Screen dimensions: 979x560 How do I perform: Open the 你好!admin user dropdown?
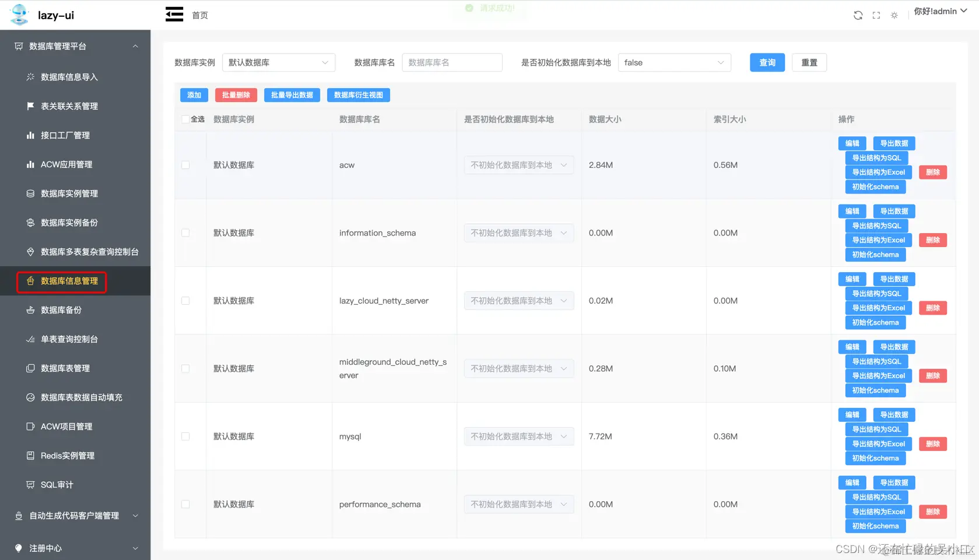tap(941, 11)
